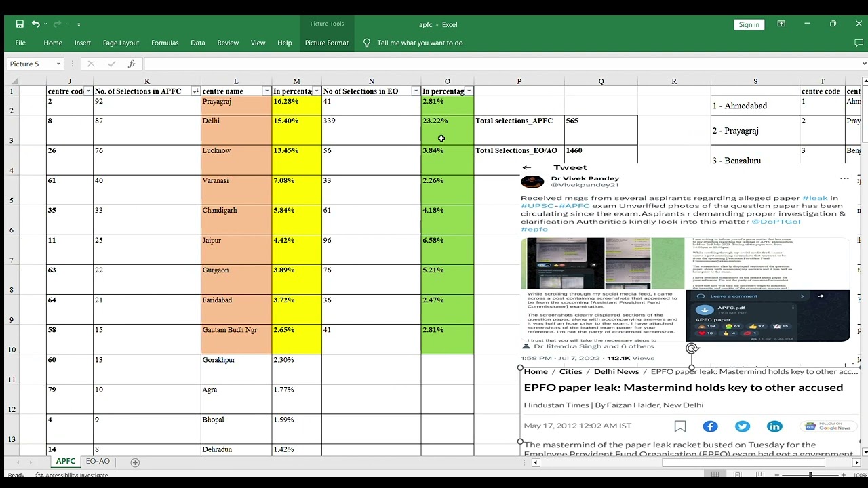Click inside the formula bar
Viewport: 868px width, 488px height.
(x=500, y=64)
